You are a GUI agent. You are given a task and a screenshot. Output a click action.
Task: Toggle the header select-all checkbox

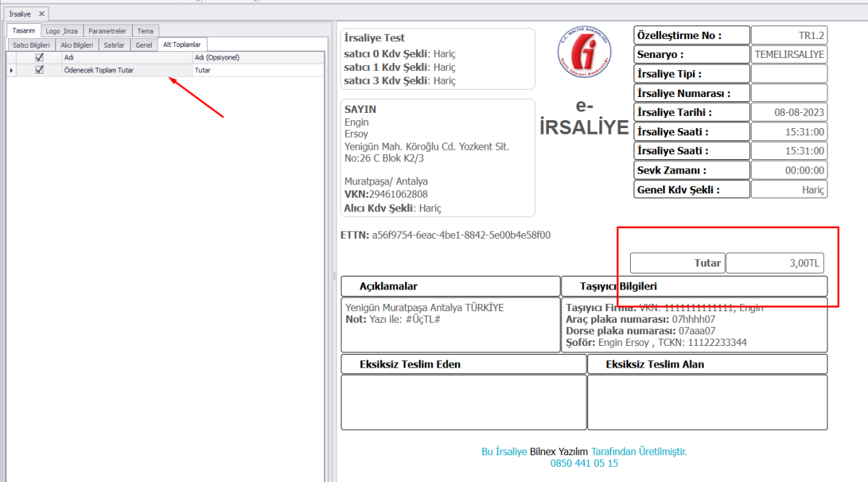click(x=40, y=57)
